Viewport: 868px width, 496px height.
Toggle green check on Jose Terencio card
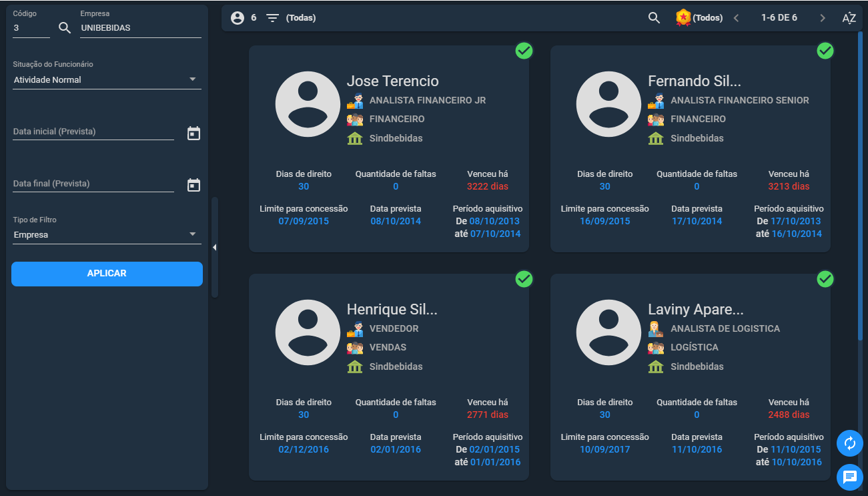(x=524, y=50)
